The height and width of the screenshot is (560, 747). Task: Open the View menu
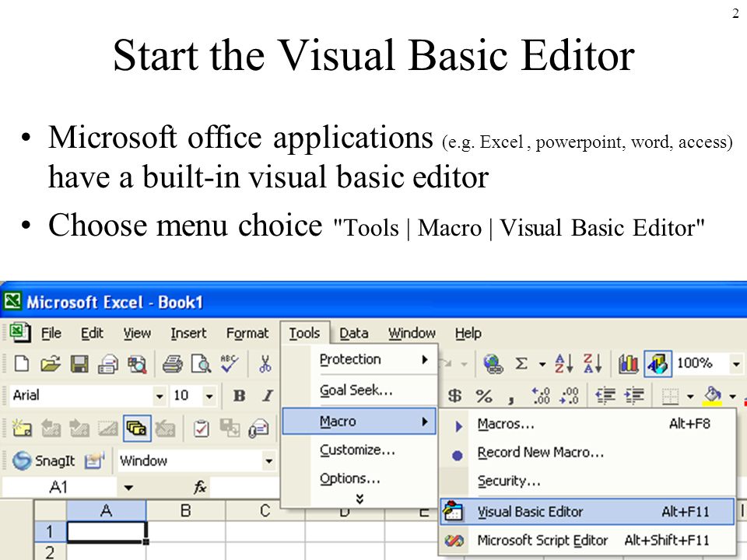137,333
